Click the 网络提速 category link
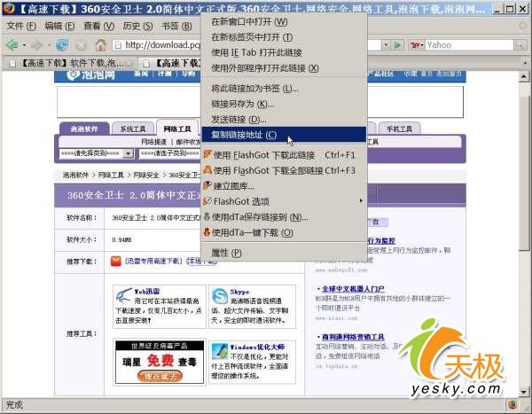Viewport: 532px width, 414px height. tap(153, 142)
